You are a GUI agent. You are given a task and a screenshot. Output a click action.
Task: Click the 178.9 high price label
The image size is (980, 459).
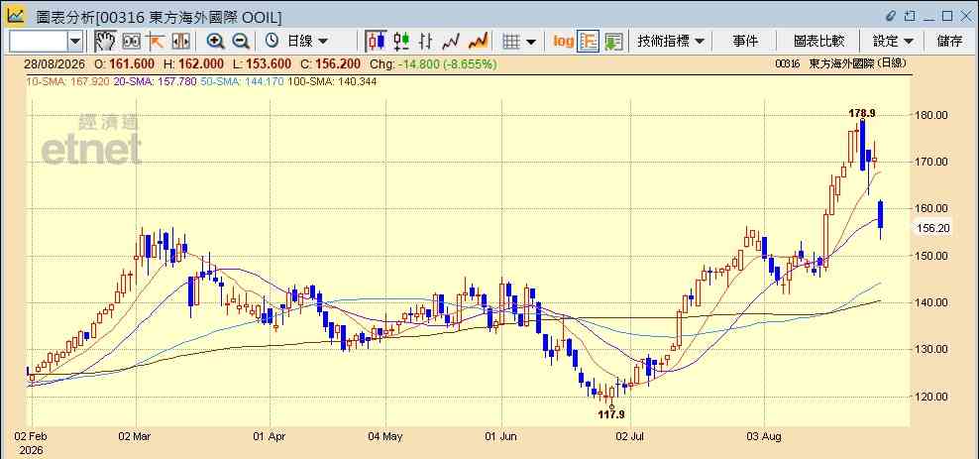coord(861,113)
